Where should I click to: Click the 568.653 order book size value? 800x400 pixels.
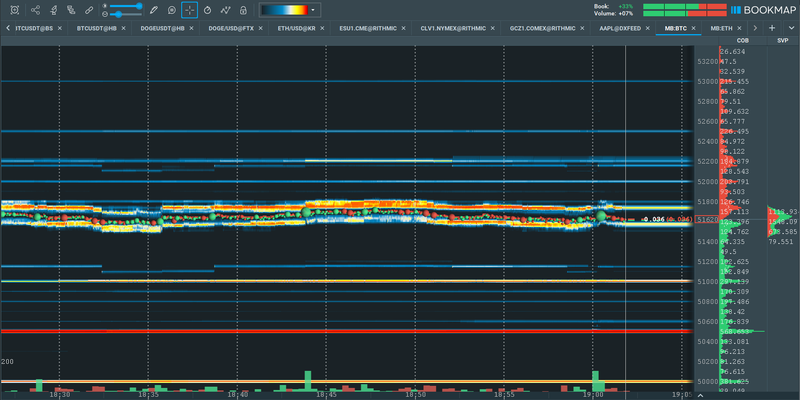click(734, 332)
